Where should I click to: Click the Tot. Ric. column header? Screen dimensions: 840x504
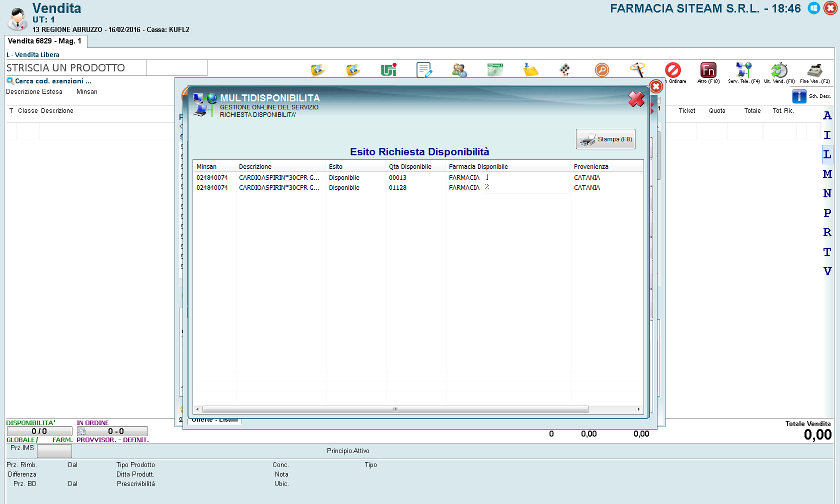click(783, 111)
